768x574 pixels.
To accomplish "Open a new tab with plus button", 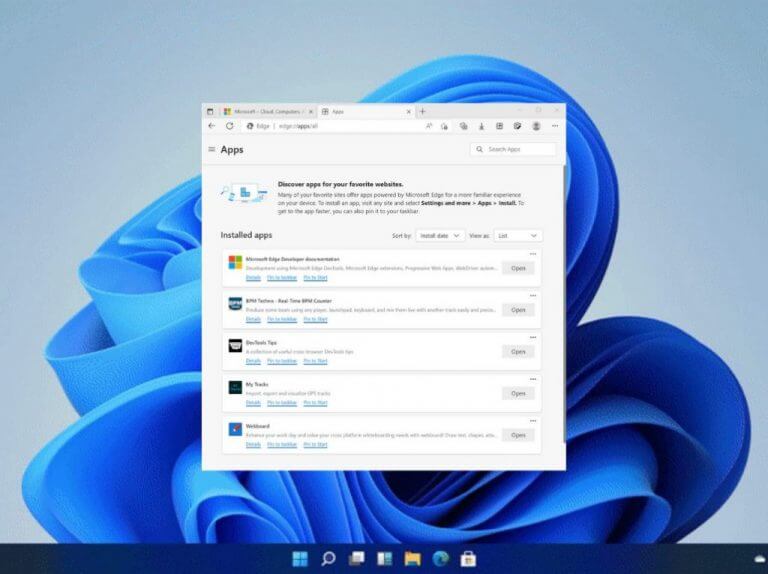I will (x=423, y=112).
